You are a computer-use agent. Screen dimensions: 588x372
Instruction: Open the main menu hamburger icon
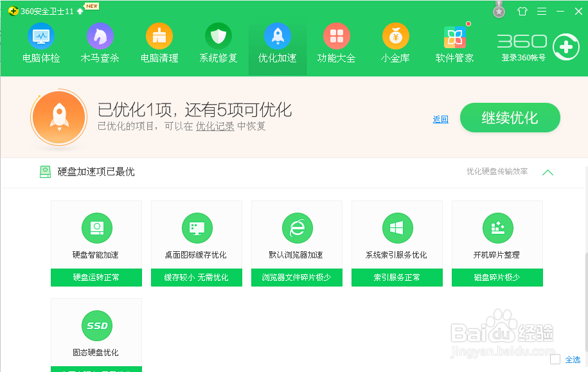click(x=542, y=12)
